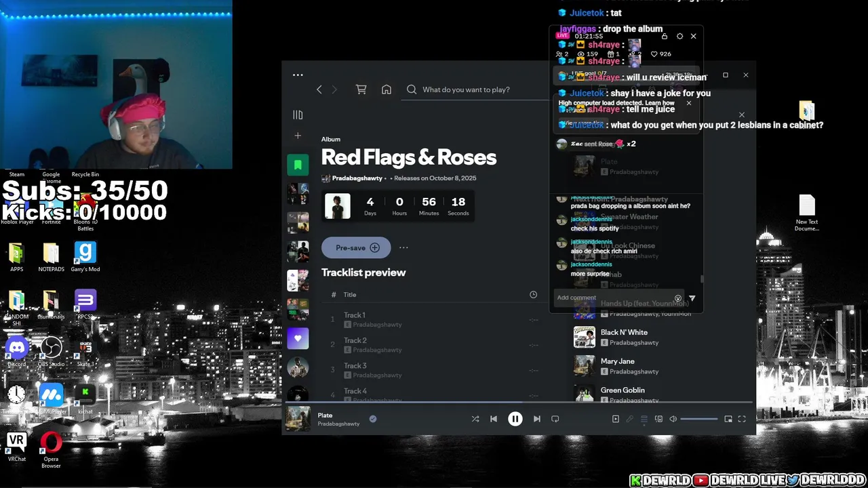Launch VRChat from the desktop
This screenshot has width=868, height=488.
[16, 446]
